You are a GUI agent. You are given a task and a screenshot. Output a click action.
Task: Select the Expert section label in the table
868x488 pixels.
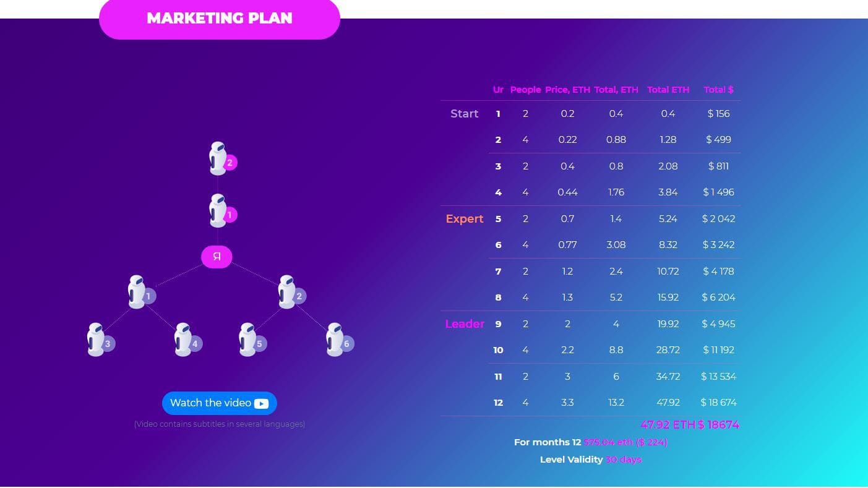464,218
